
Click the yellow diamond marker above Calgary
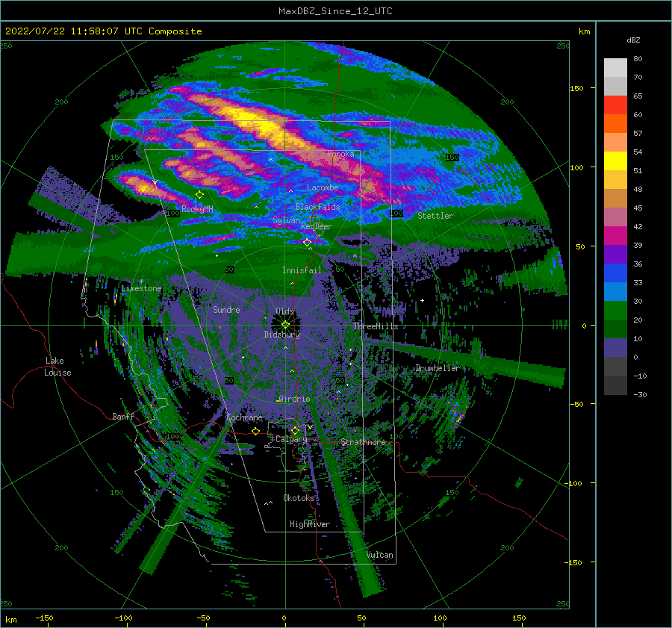click(x=295, y=430)
